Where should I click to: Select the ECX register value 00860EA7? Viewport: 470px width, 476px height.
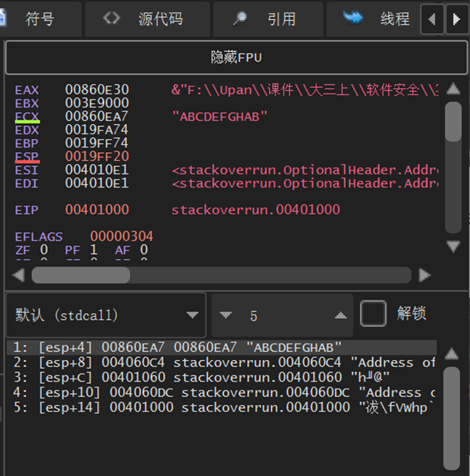point(97,117)
